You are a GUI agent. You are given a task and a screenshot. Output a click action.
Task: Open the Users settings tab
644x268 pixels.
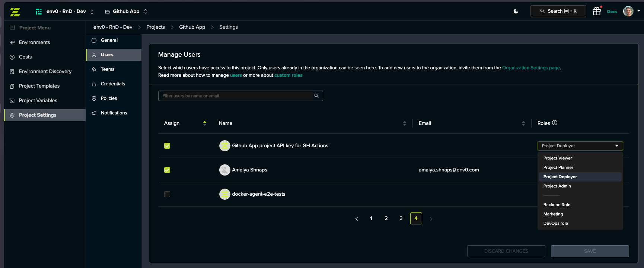tap(114, 55)
